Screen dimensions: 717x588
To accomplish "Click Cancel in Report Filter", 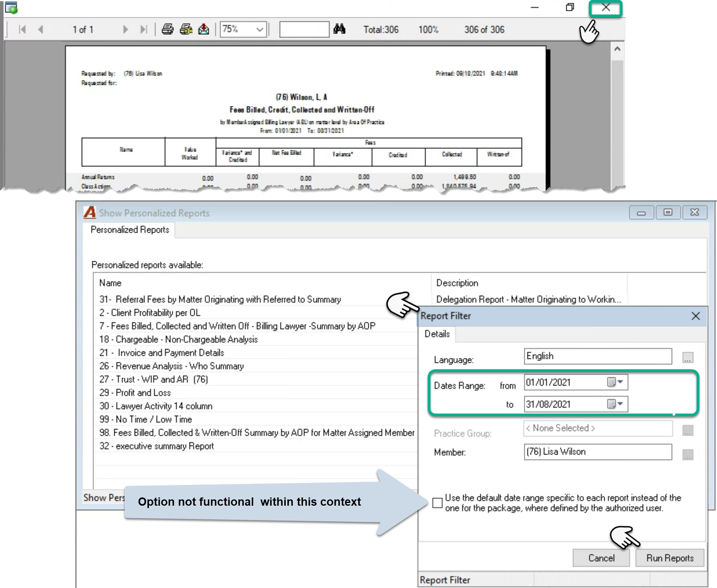I will tap(601, 558).
